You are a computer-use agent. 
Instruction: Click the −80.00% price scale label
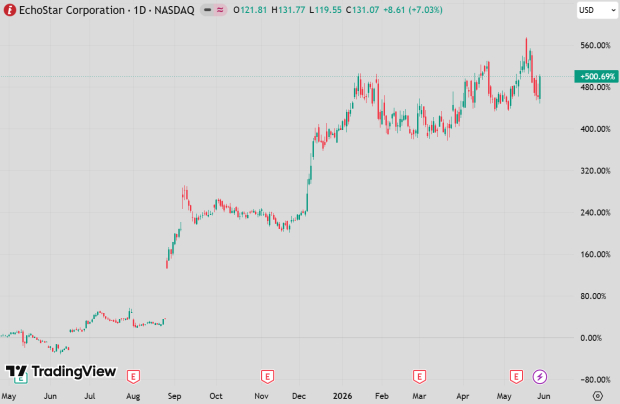[595, 380]
